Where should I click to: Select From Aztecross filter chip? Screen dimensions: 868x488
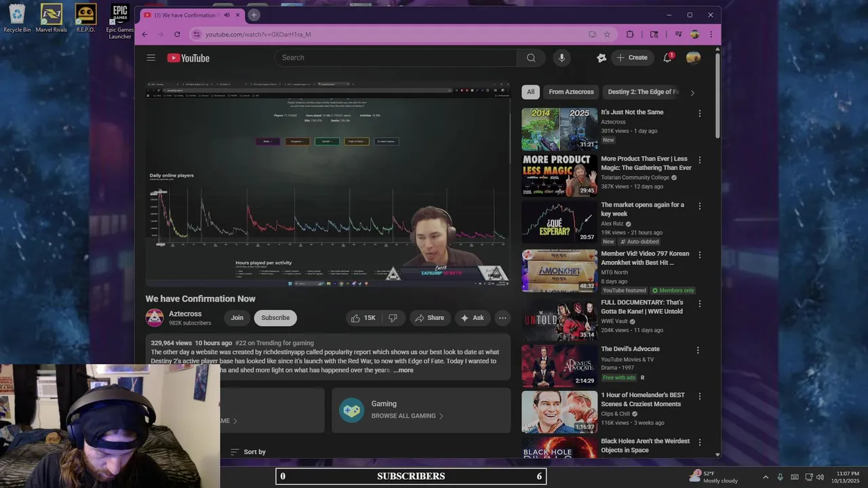click(x=571, y=92)
